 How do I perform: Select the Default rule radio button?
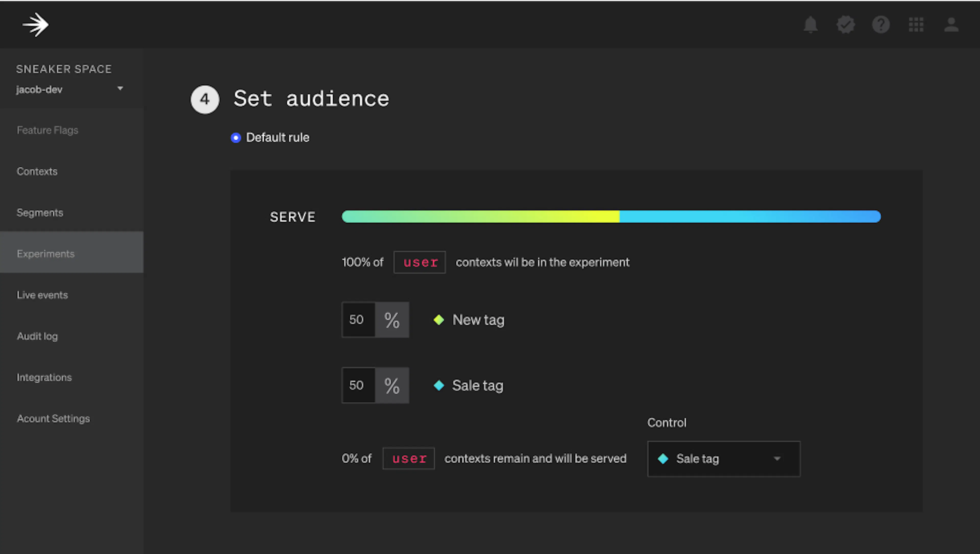click(x=236, y=137)
